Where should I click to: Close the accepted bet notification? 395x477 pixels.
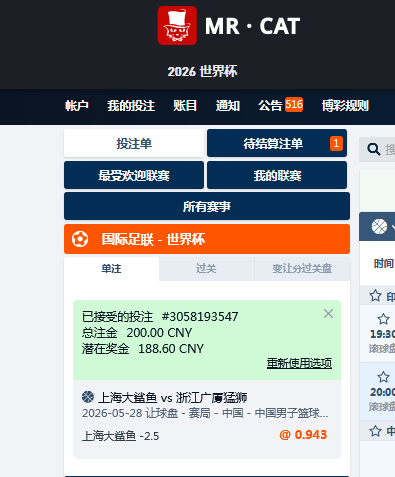pyautogui.click(x=328, y=314)
